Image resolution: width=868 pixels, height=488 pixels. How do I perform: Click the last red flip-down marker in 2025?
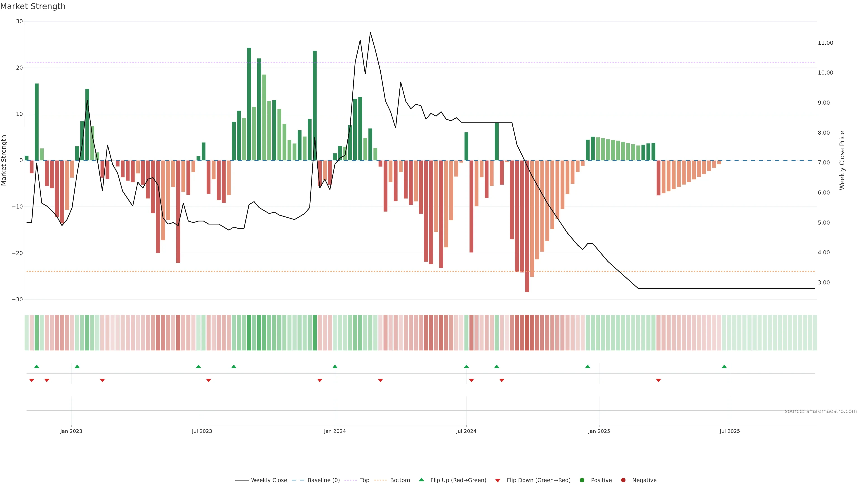pyautogui.click(x=658, y=380)
